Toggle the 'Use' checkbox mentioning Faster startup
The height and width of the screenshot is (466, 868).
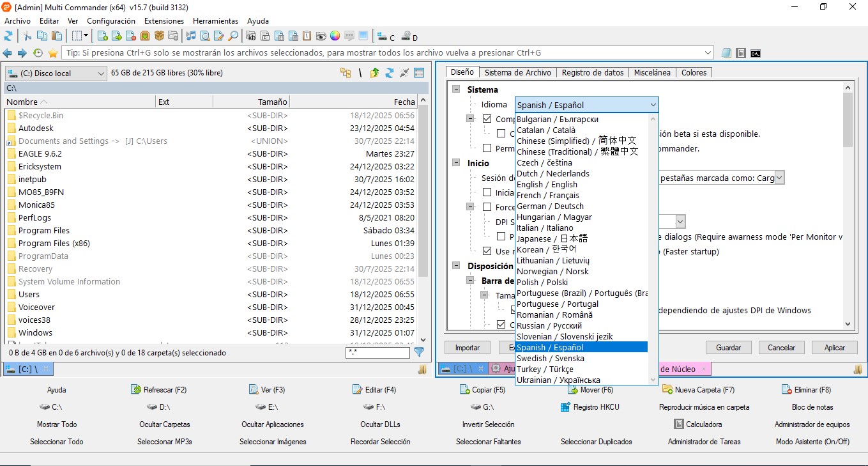coord(487,251)
